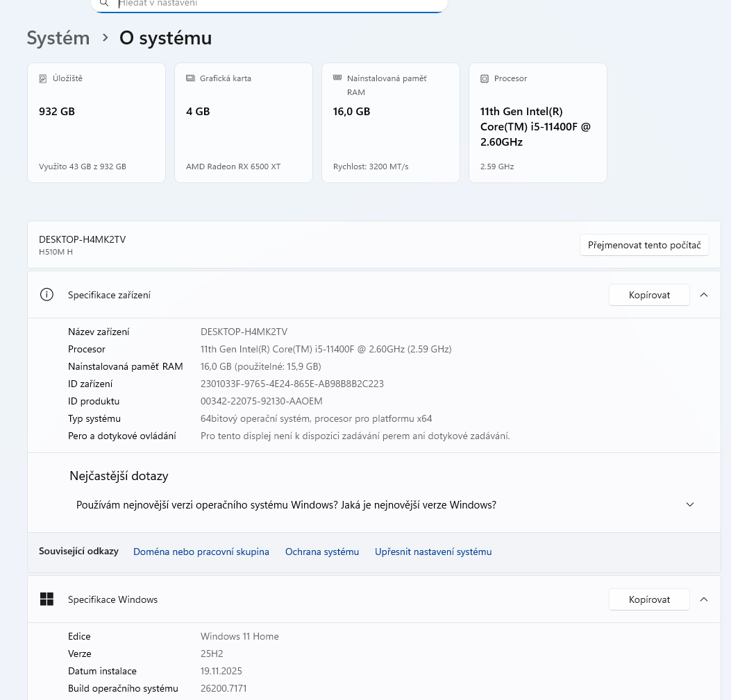Copy Windows specifications with Kopírovat

coord(649,599)
